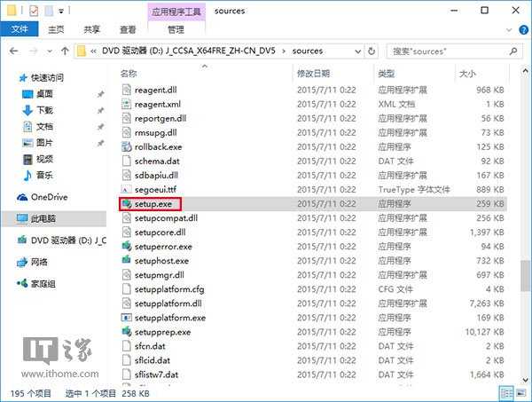Click sources in the breadcrumb path
Screen dimensions: 532x402
[x=308, y=51]
